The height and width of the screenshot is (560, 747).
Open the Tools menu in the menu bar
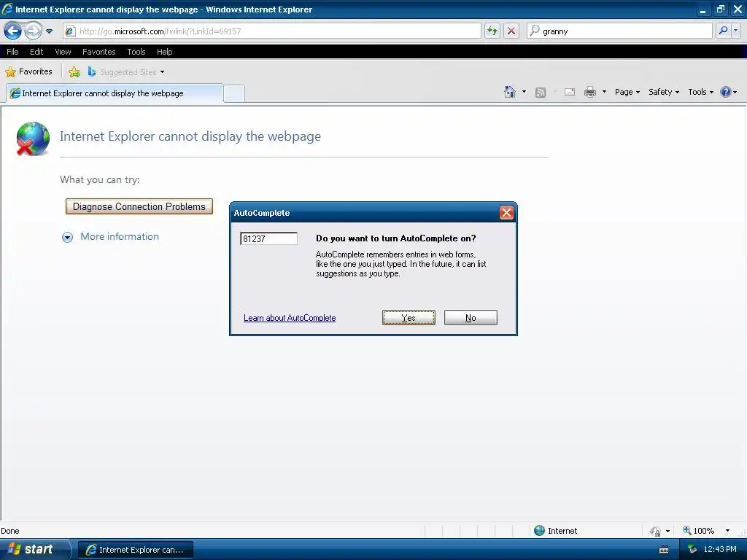click(x=136, y=52)
